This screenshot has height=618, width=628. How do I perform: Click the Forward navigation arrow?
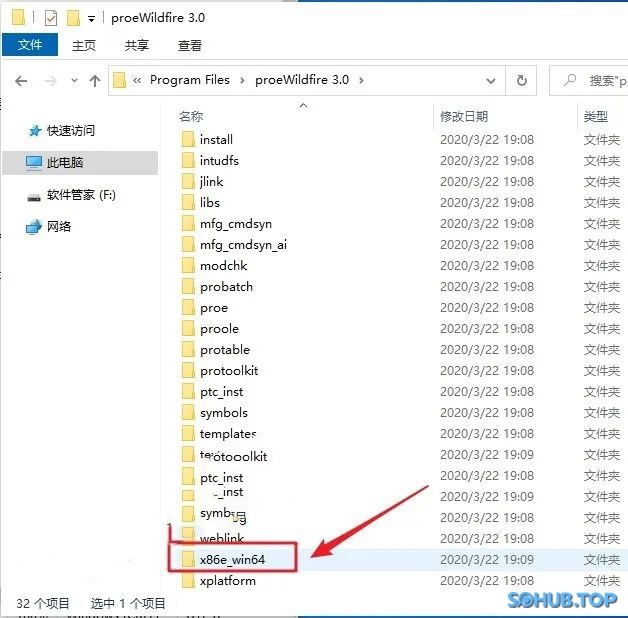point(50,81)
